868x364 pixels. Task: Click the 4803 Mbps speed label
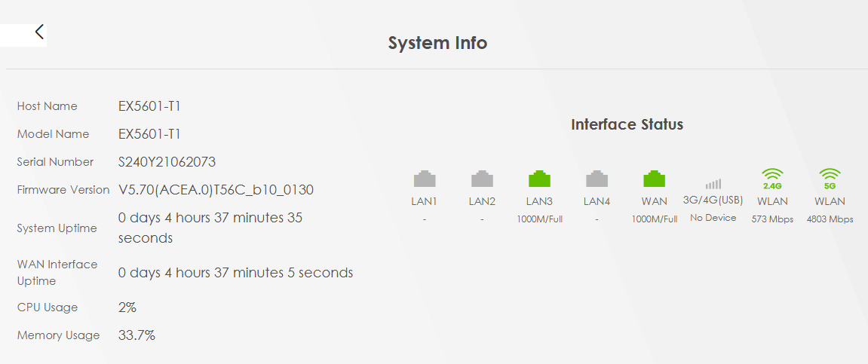click(x=830, y=219)
